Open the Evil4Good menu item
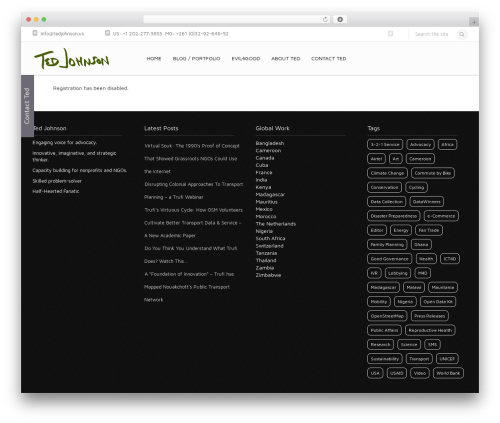The height and width of the screenshot is (423, 500). click(x=246, y=59)
